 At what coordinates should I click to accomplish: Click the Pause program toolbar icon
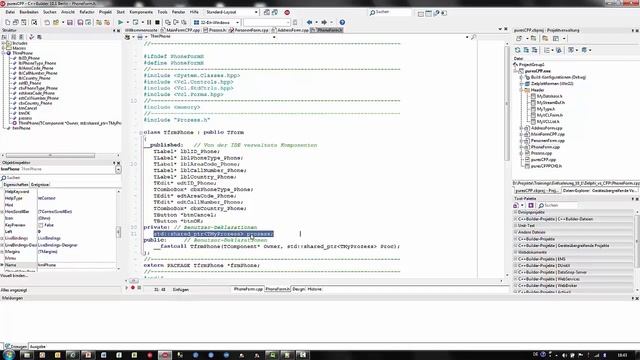(149, 22)
